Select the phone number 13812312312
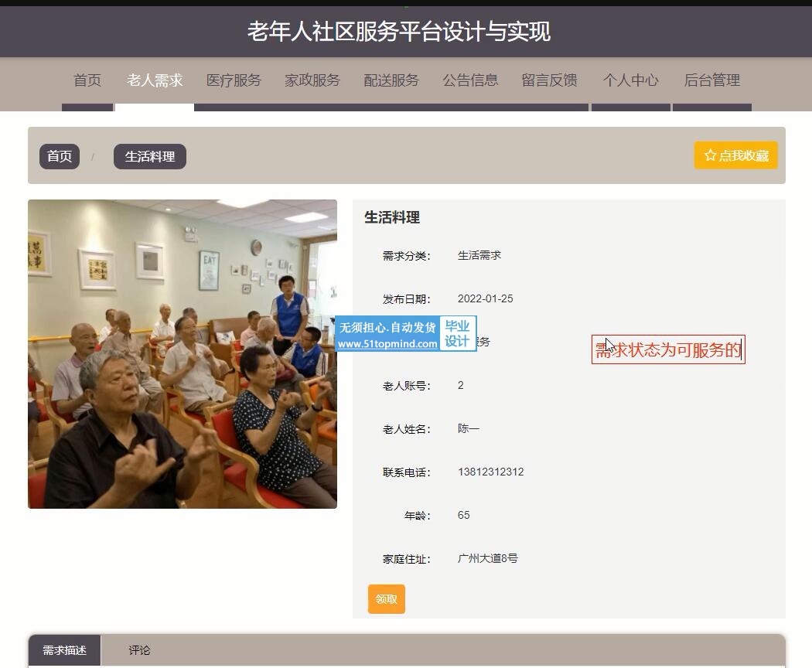Viewport: 812px width, 668px height. pos(490,472)
